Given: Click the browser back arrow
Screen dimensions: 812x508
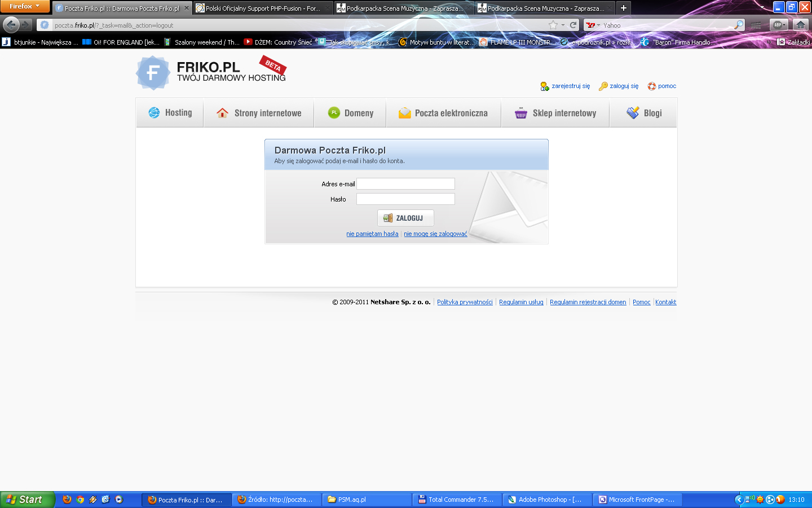Looking at the screenshot, I should point(11,25).
